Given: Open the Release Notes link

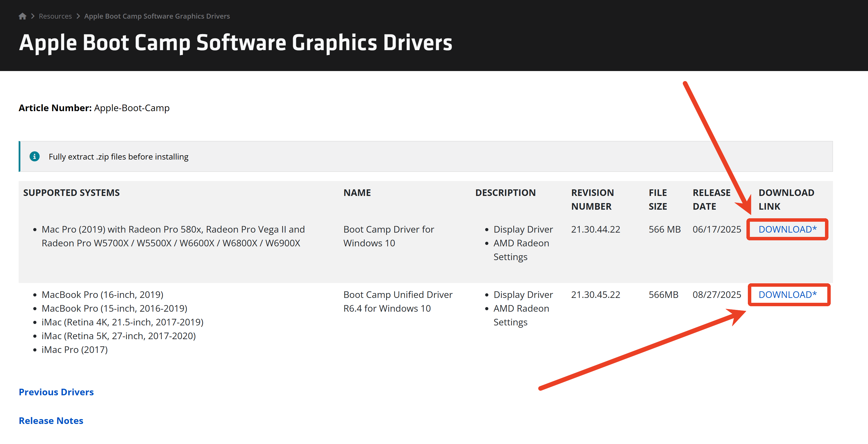Looking at the screenshot, I should click(x=51, y=421).
